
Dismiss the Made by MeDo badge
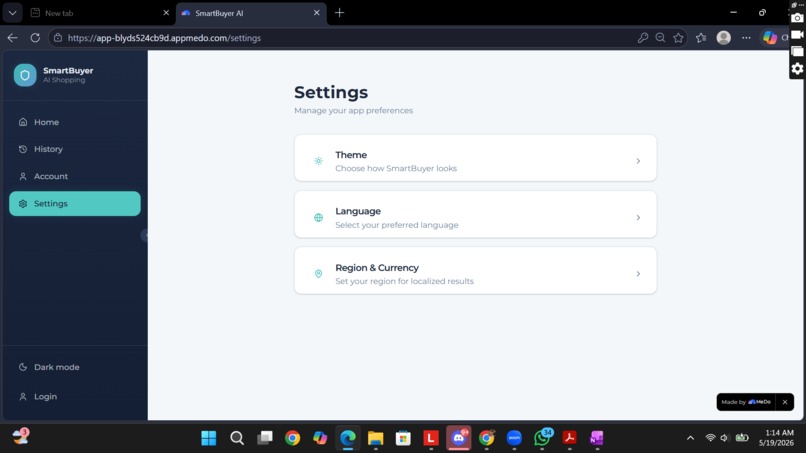[x=785, y=402]
